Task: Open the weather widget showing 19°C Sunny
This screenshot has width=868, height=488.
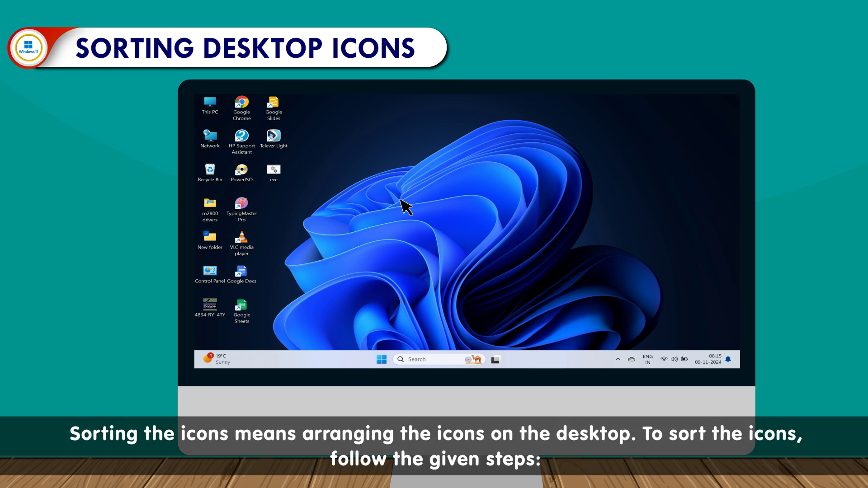Action: click(x=217, y=359)
